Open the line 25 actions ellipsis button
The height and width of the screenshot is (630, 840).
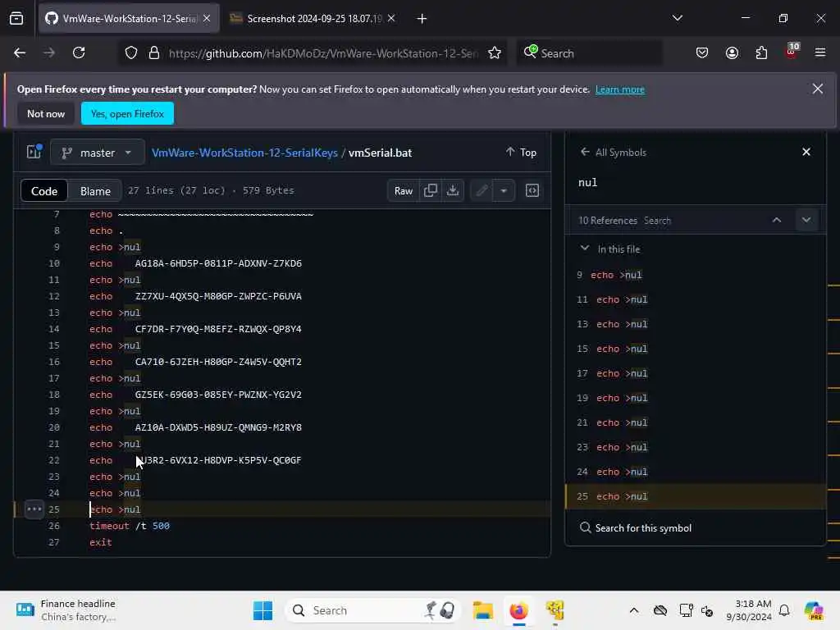click(34, 509)
